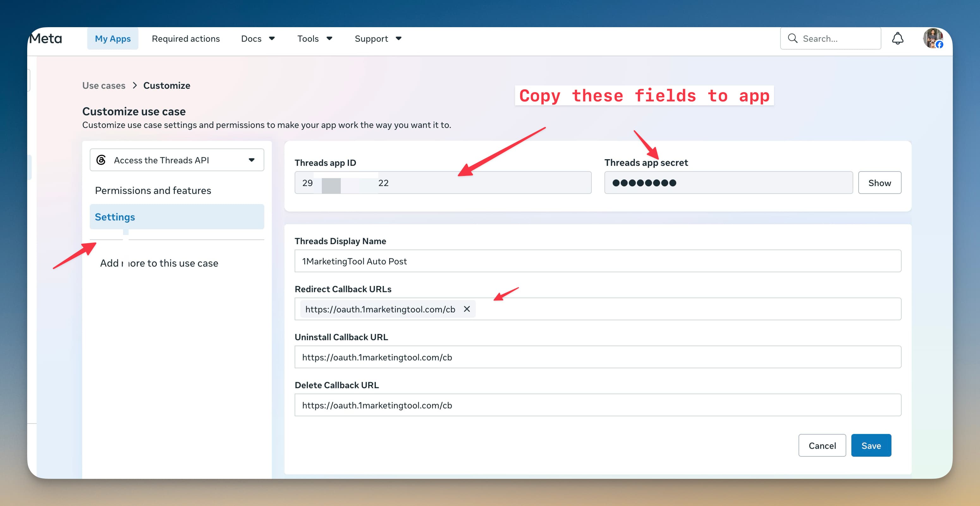Select the Settings sidebar item
The height and width of the screenshot is (506, 980).
[177, 217]
